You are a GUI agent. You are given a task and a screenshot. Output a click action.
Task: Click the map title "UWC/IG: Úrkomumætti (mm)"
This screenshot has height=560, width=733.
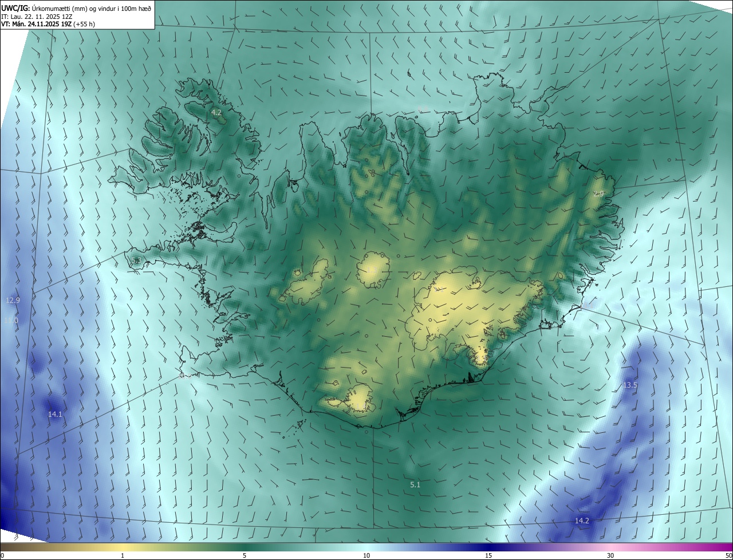pyautogui.click(x=45, y=8)
